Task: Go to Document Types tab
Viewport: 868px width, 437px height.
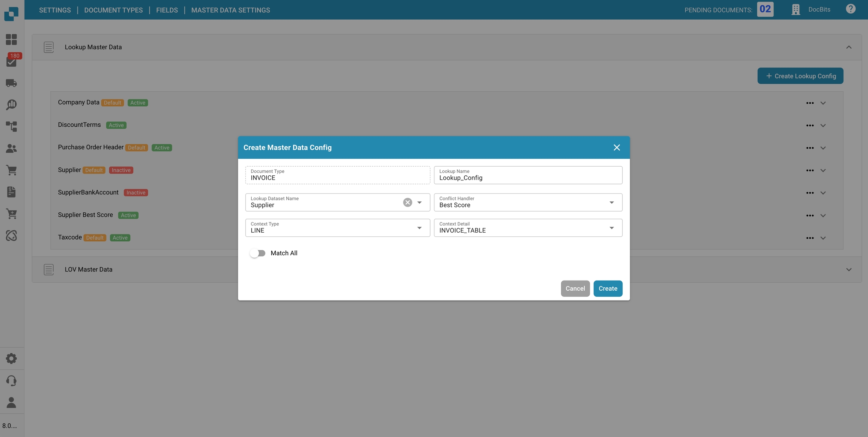Action: pos(113,10)
